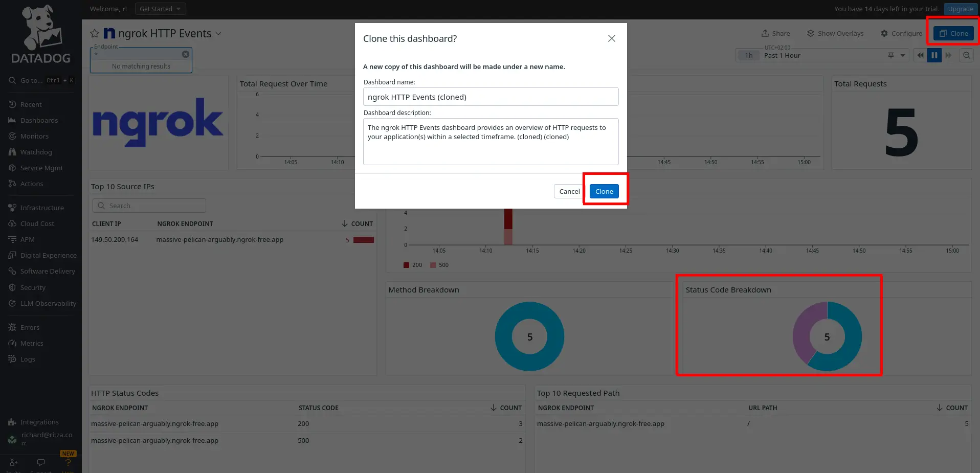Expand the time range dropdown arrow
Image resolution: width=980 pixels, height=473 pixels.
[903, 55]
